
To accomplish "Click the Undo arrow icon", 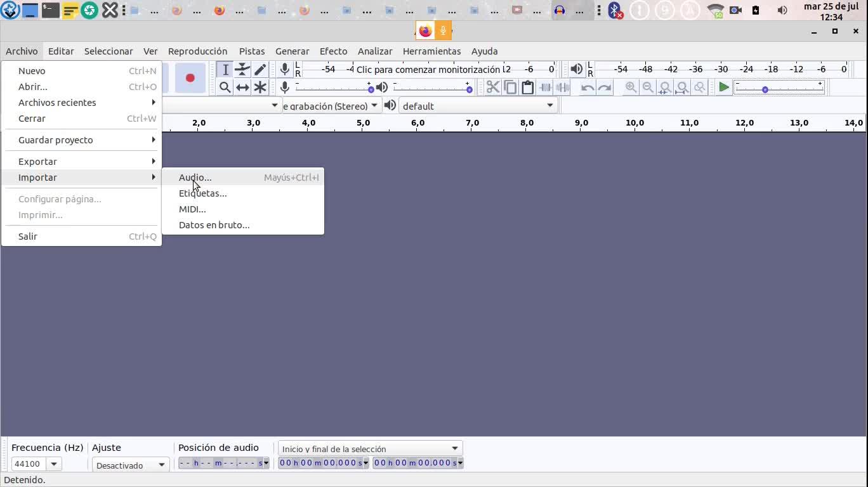I will pos(588,88).
